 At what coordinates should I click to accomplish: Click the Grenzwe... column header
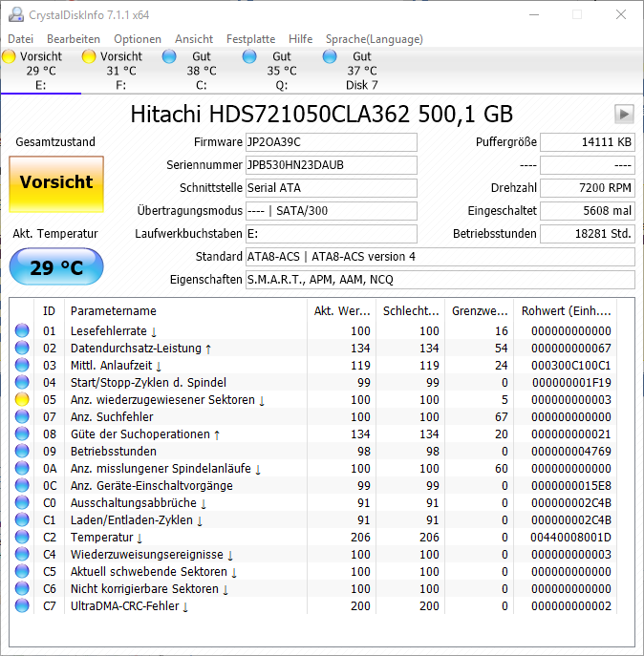[x=480, y=311]
